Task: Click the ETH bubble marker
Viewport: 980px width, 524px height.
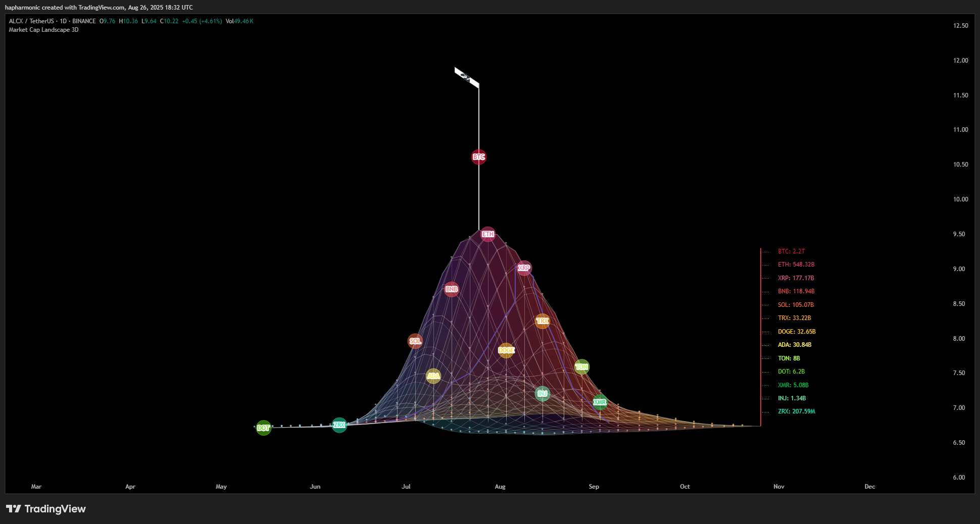Action: pyautogui.click(x=487, y=234)
